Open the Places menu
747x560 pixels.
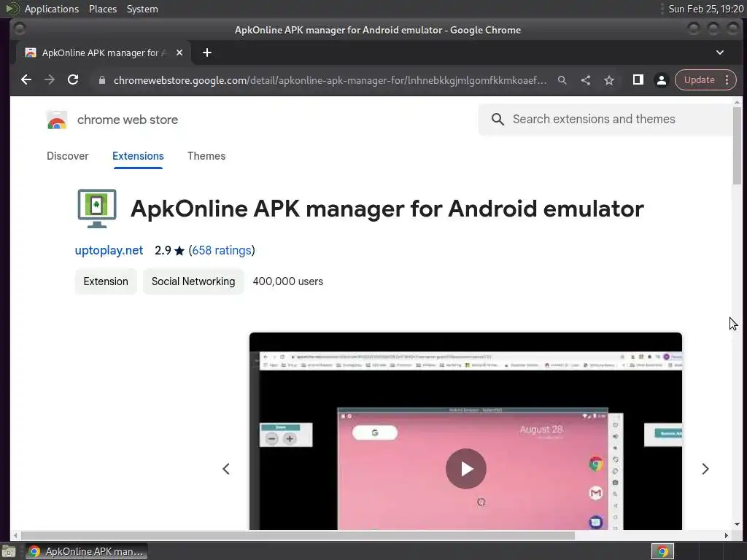[102, 9]
